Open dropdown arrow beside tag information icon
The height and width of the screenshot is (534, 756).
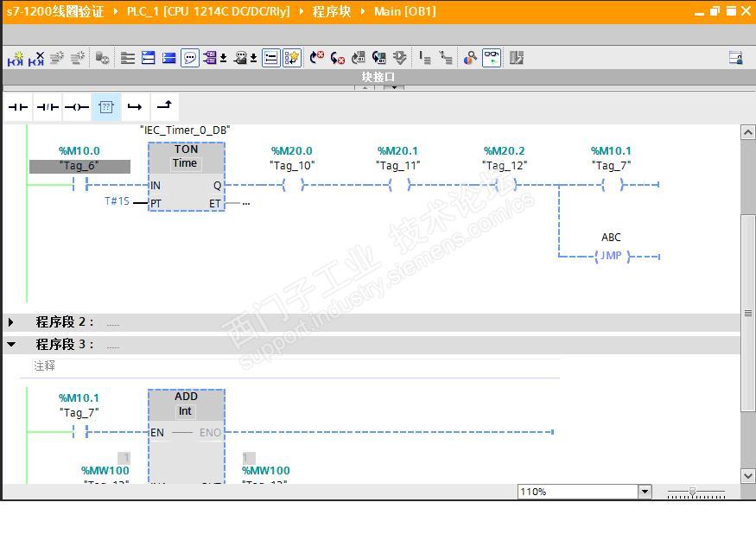[253, 59]
